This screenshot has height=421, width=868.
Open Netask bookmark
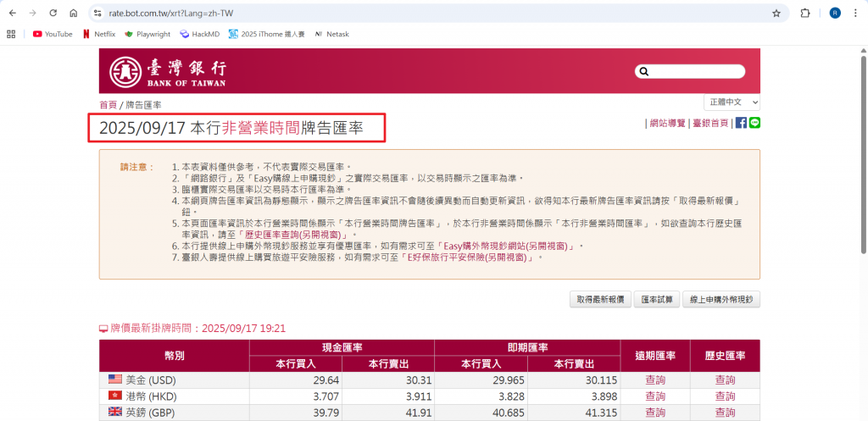(331, 34)
